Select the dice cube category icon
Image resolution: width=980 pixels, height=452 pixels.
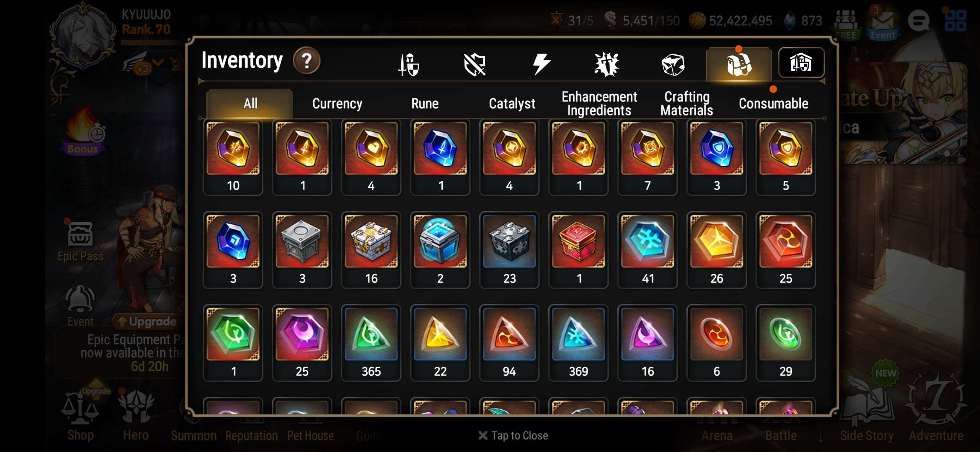[x=673, y=65]
